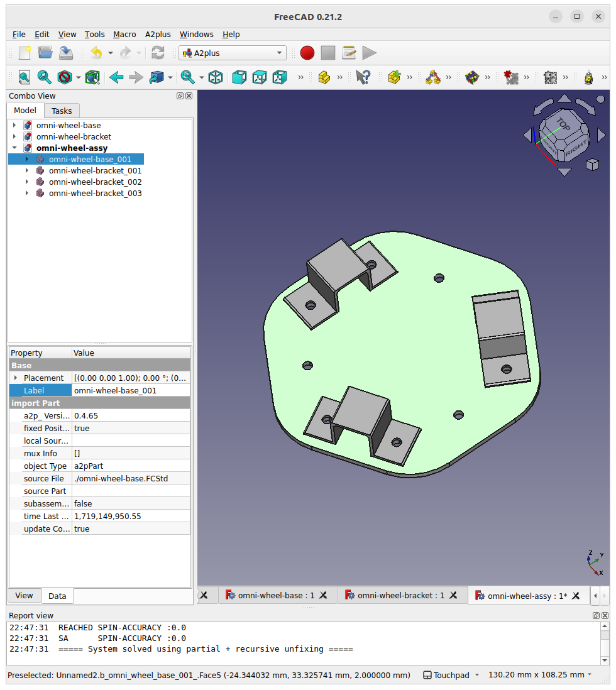Open a file using the folder icon
The height and width of the screenshot is (690, 616).
coord(45,53)
